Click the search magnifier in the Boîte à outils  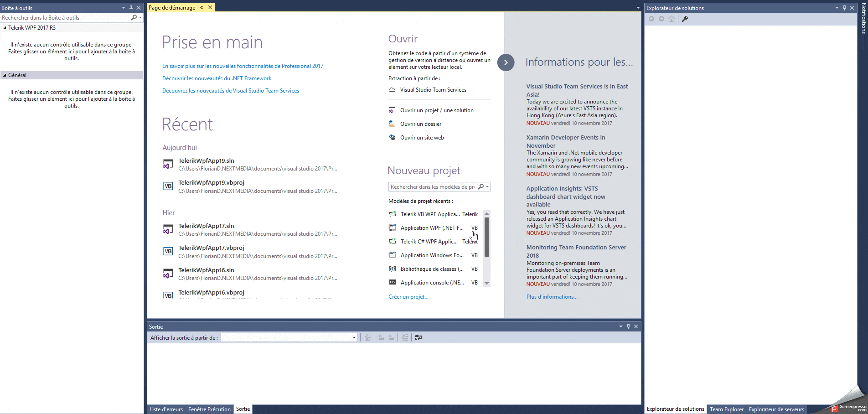click(134, 17)
